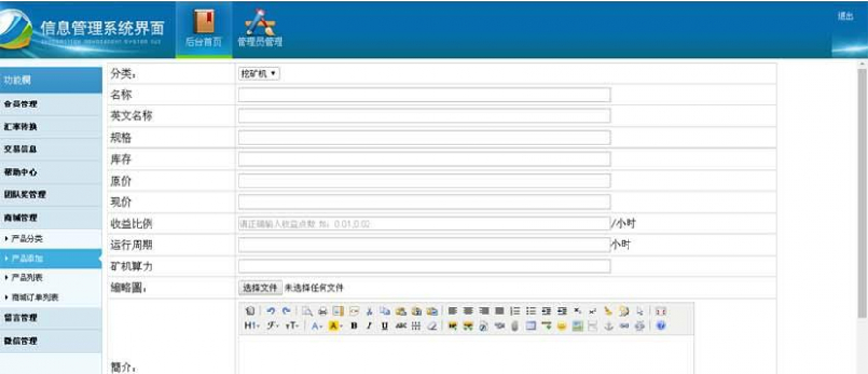This screenshot has height=374, width=868.
Task: Insert hyperlink chain icon
Action: tap(624, 326)
